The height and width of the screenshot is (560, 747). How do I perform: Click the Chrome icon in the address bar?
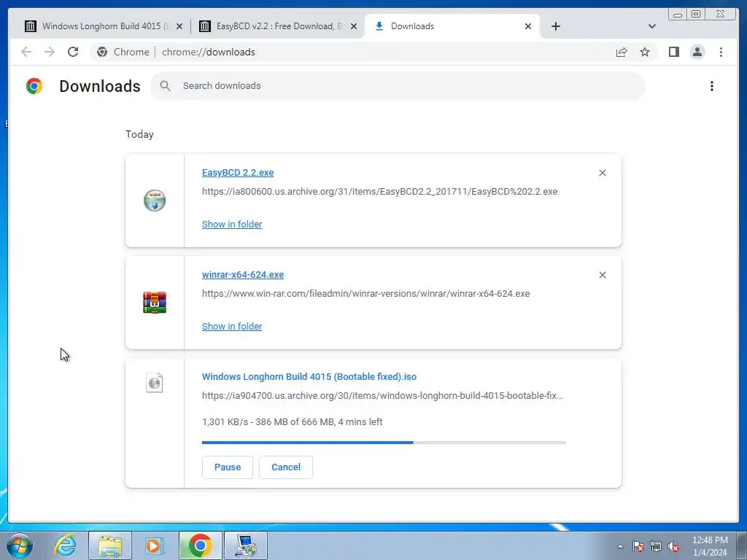[x=102, y=52]
